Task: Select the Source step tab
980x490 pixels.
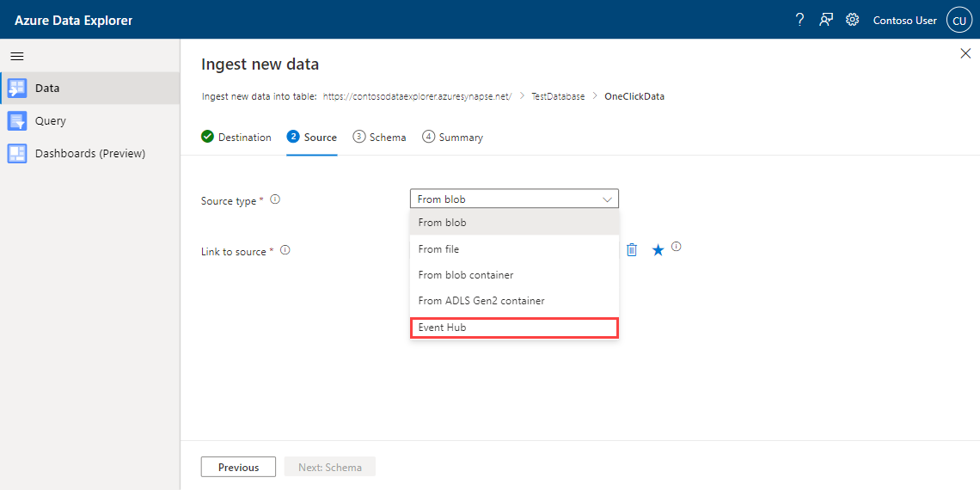Action: click(312, 137)
